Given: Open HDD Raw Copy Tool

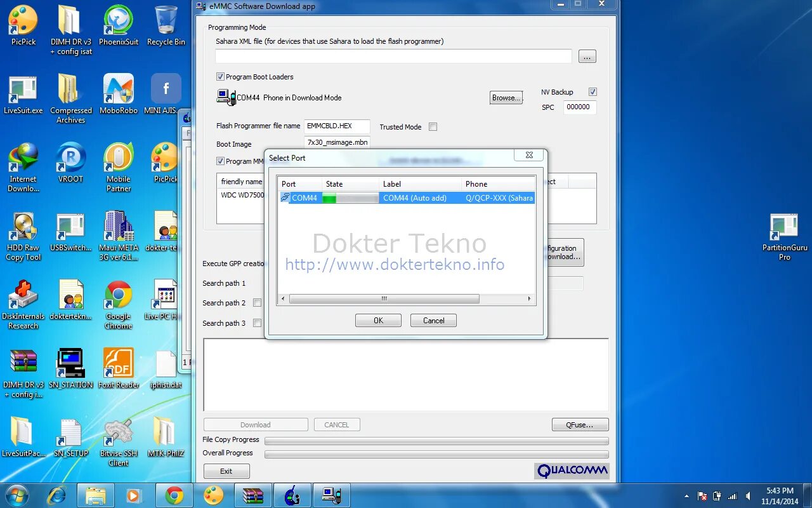Looking at the screenshot, I should pos(23,236).
